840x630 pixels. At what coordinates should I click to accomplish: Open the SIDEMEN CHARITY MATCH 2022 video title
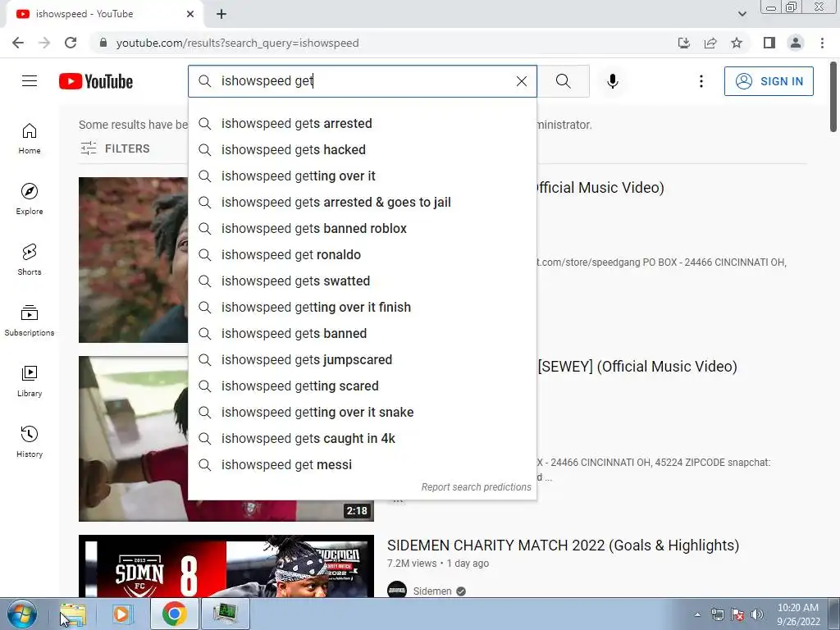point(563,546)
